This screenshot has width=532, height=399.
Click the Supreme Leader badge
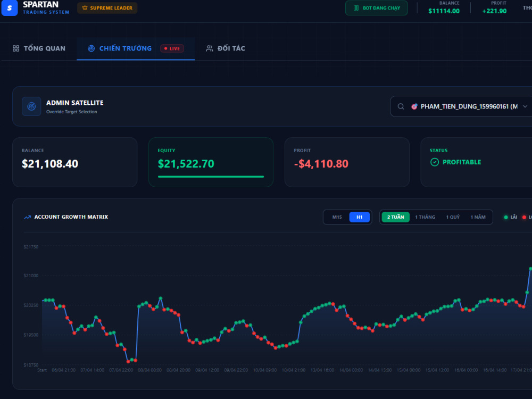(x=107, y=8)
